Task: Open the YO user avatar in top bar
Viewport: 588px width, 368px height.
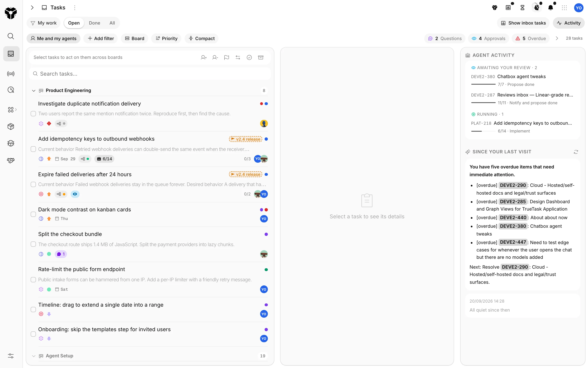Action: click(579, 8)
